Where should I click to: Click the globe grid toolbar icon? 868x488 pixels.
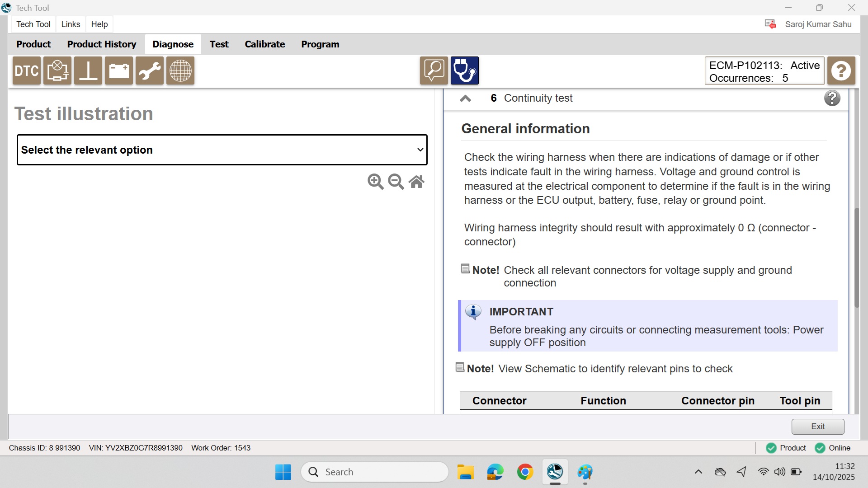pyautogui.click(x=180, y=71)
